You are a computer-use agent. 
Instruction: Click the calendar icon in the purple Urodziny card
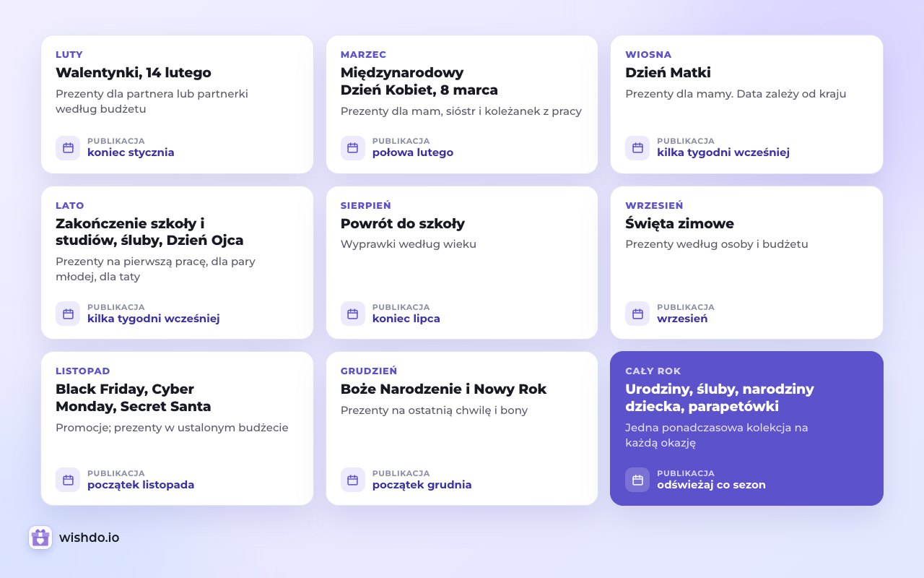click(x=637, y=480)
